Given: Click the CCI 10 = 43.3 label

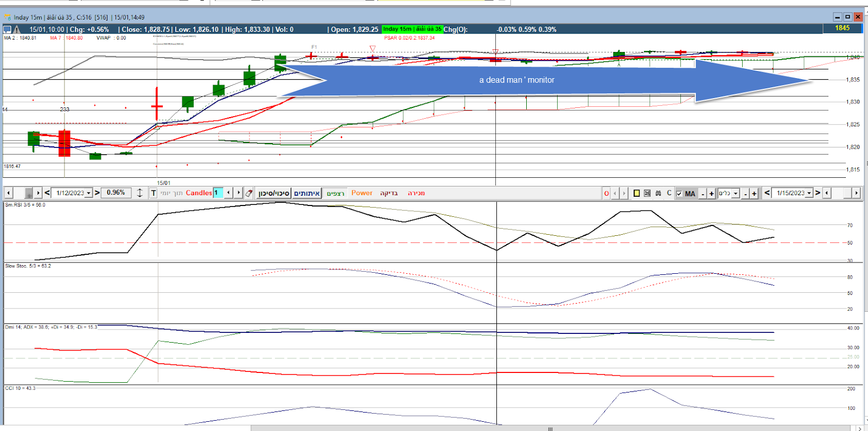Looking at the screenshot, I should coord(20,388).
